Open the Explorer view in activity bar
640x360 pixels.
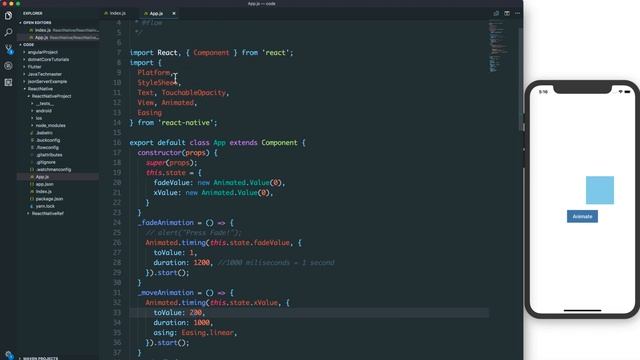pos(8,16)
